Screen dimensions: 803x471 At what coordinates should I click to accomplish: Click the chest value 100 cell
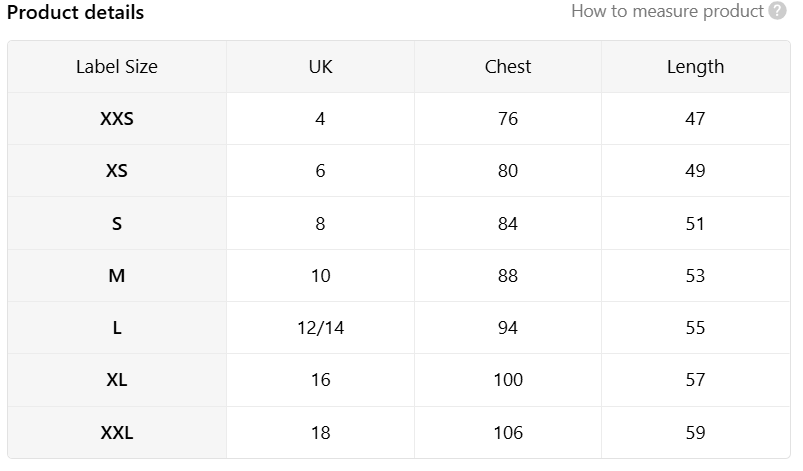[x=508, y=380]
